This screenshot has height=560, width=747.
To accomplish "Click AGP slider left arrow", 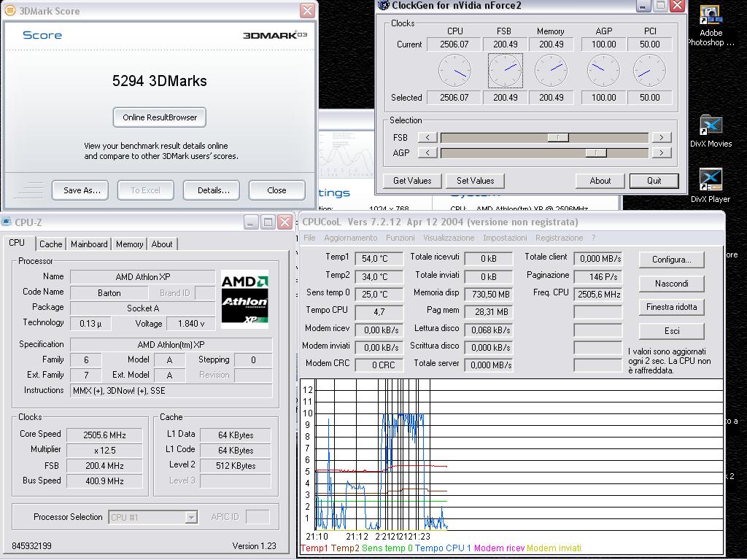I will coord(427,153).
